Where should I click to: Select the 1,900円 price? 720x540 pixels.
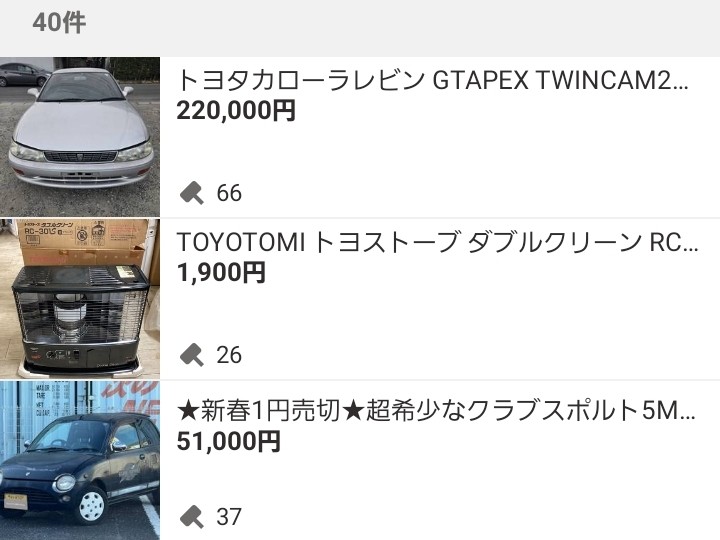(221, 272)
